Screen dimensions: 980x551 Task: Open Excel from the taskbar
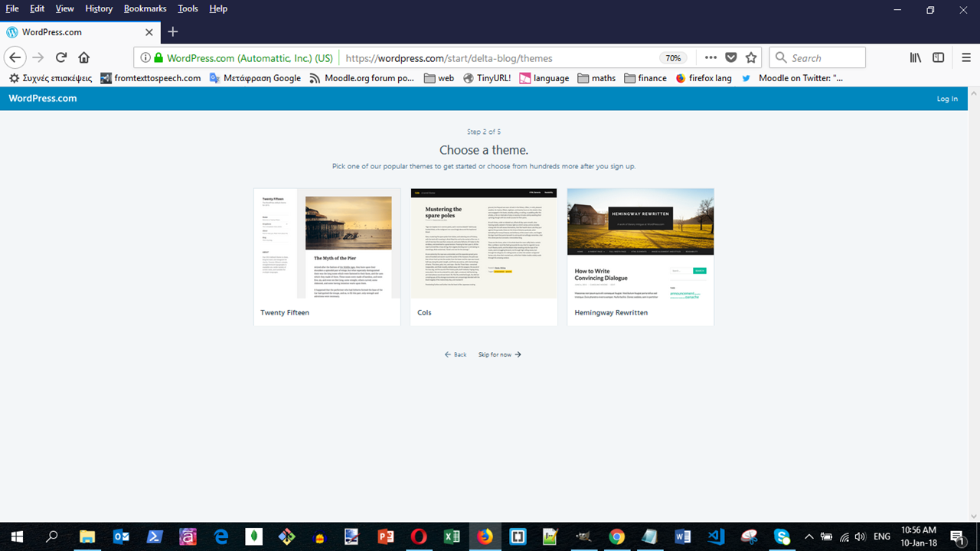pyautogui.click(x=452, y=536)
